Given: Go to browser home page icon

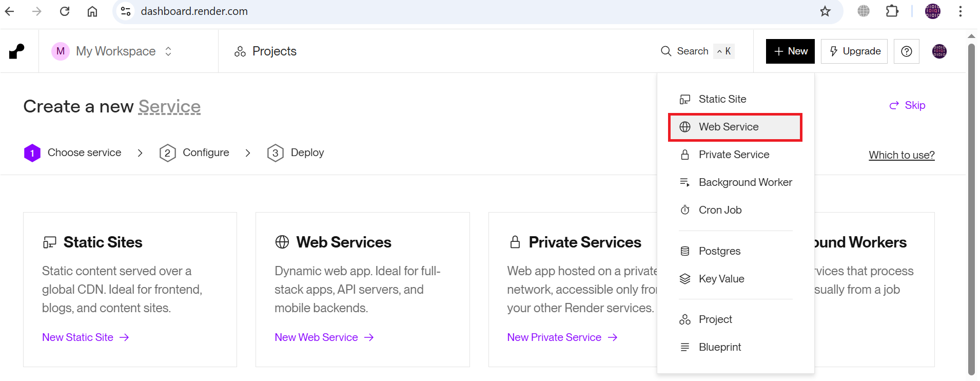Looking at the screenshot, I should coord(92,11).
